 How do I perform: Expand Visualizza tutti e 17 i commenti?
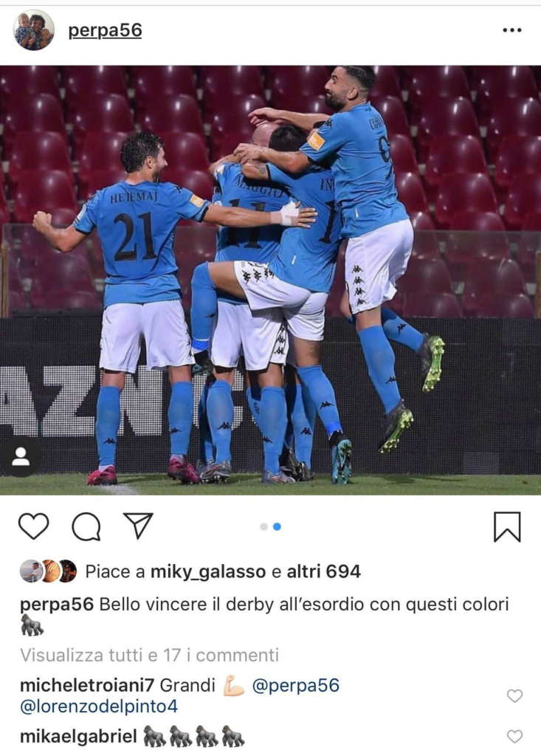coord(150,656)
